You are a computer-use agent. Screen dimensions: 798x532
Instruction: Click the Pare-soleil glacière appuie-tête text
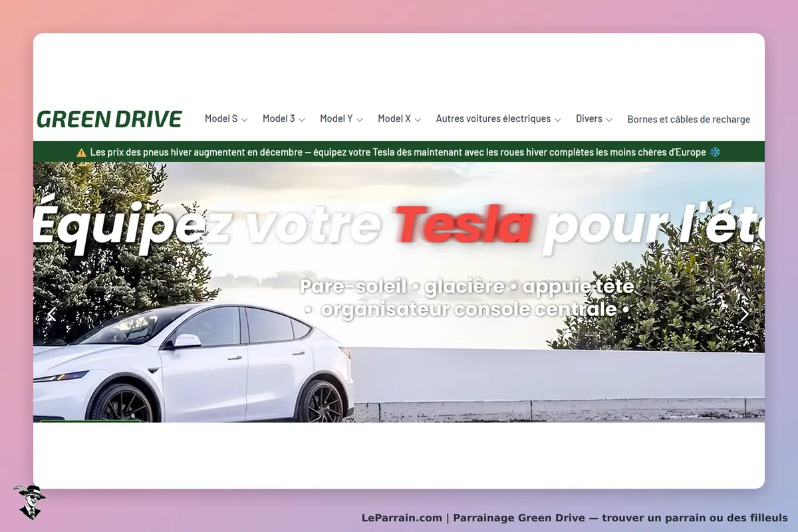467,287
